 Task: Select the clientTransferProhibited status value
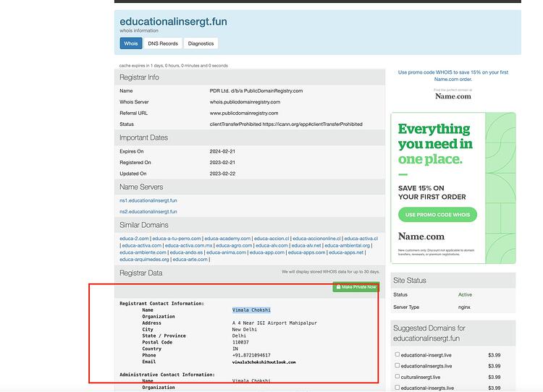click(x=286, y=124)
